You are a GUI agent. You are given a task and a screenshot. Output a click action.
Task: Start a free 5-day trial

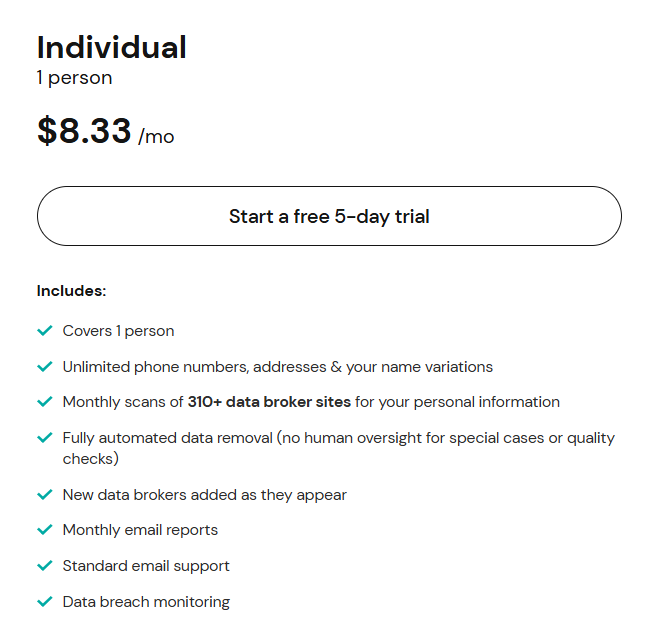tap(329, 216)
